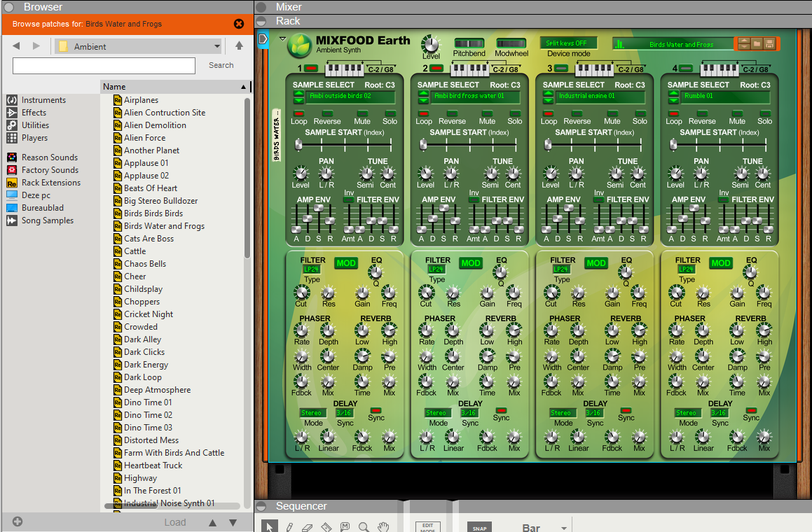The image size is (812, 532).
Task: Select patch Alien Demolition
Action: (x=155, y=125)
